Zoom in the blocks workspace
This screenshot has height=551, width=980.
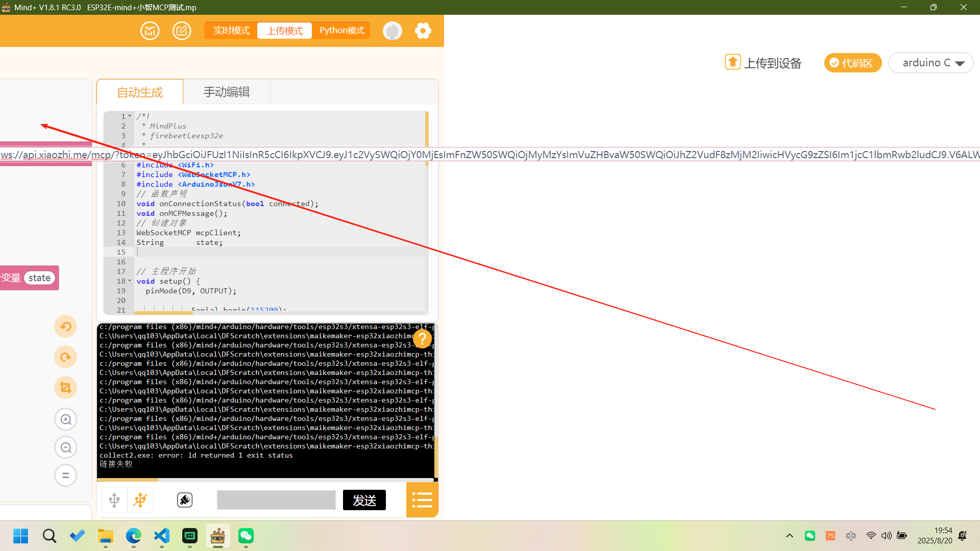click(66, 419)
